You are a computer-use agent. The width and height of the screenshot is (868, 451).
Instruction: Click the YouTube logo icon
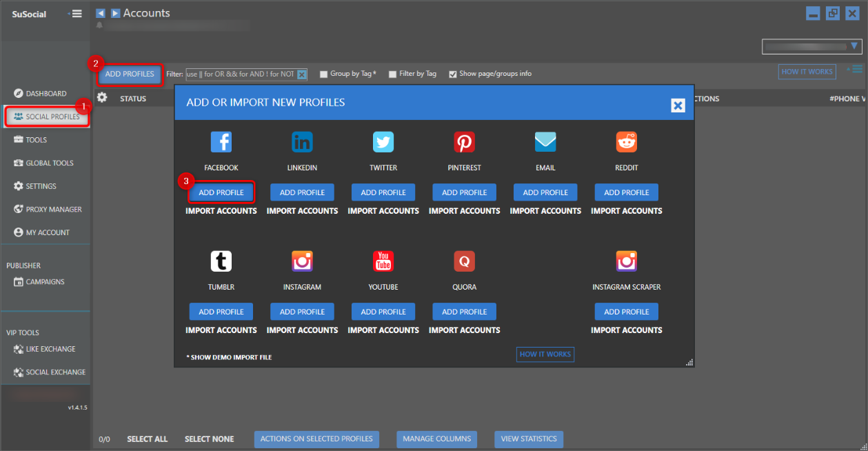point(383,261)
